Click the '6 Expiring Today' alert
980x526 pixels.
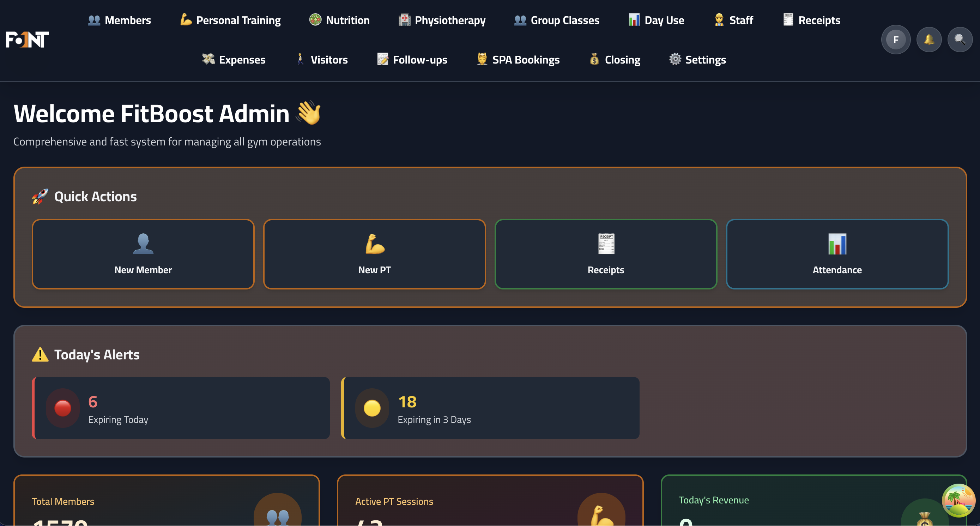(181, 408)
